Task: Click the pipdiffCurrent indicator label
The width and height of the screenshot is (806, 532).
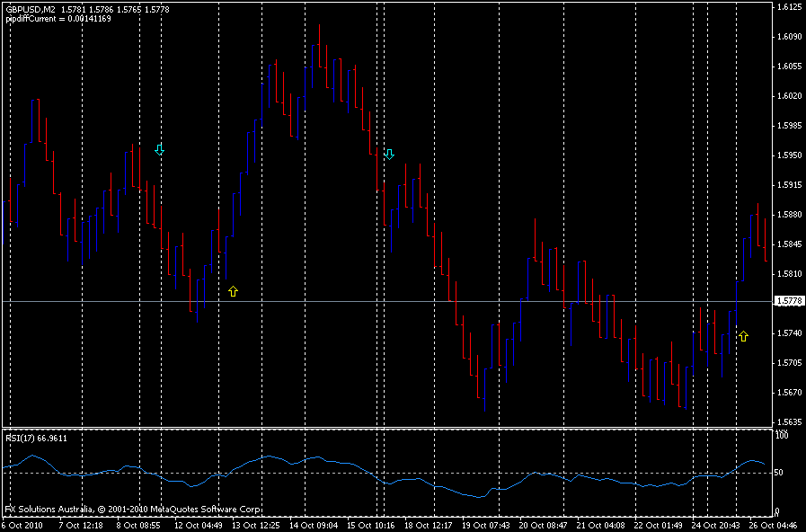Action: (x=58, y=19)
